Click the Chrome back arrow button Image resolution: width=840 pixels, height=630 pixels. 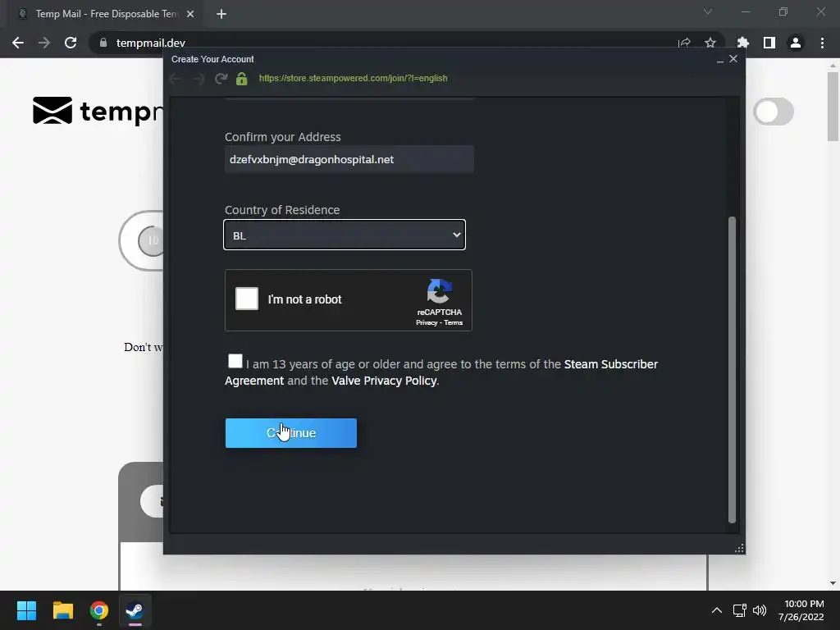click(x=18, y=43)
